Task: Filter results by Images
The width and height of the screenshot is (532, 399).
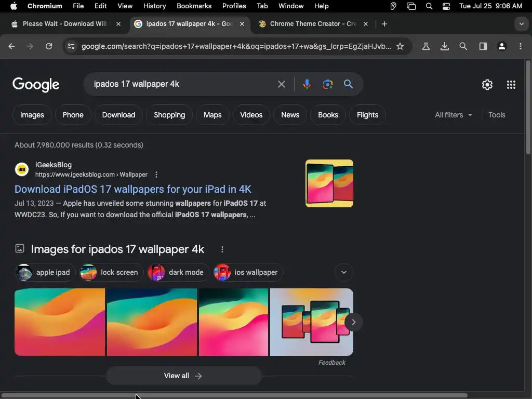Action: coord(32,115)
